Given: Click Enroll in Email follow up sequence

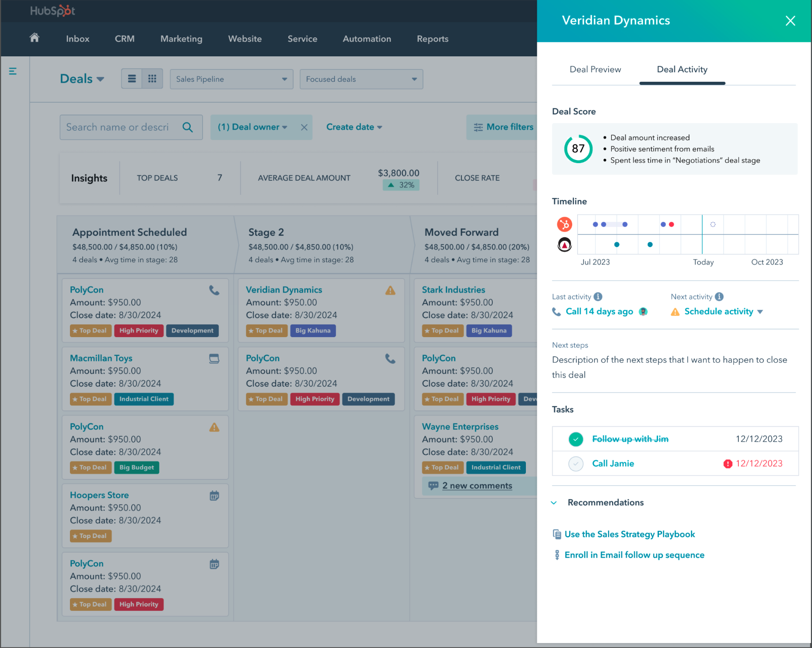Looking at the screenshot, I should 634,555.
